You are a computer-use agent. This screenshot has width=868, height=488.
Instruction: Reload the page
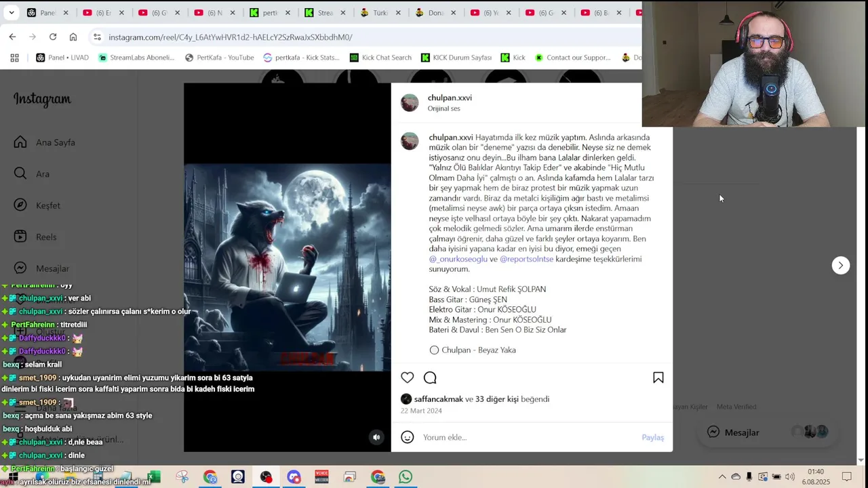(53, 37)
